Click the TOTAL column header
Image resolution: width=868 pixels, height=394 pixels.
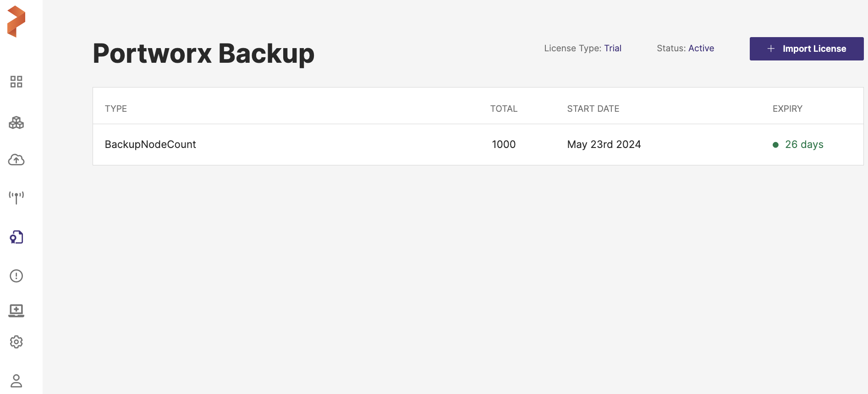pyautogui.click(x=504, y=109)
